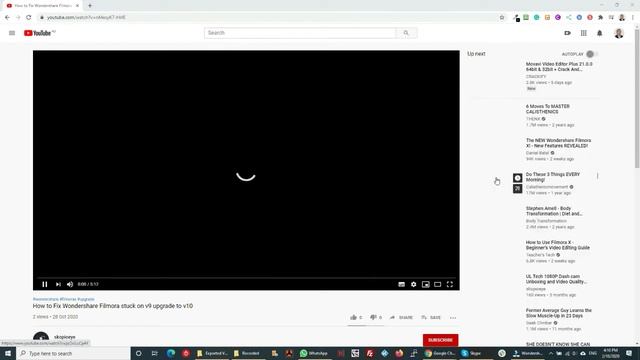Go back in the browser
The image size is (640, 360).
click(x=7, y=18)
